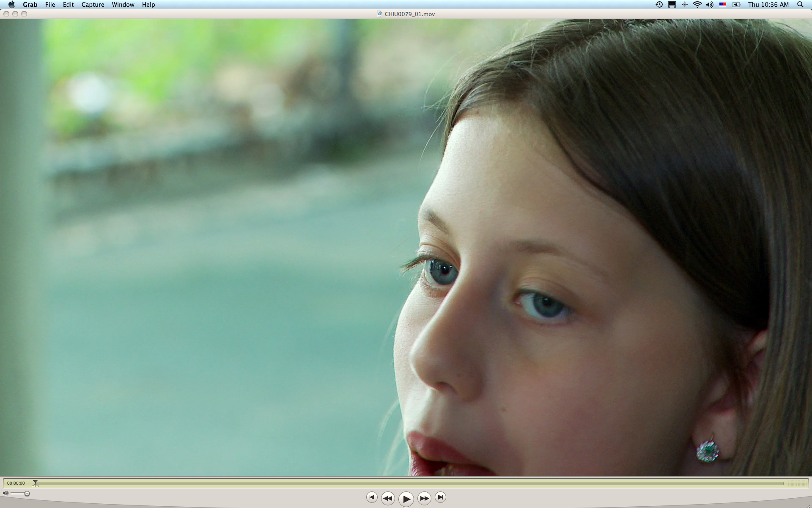812x508 pixels.
Task: Play the movie
Action: pos(406,499)
